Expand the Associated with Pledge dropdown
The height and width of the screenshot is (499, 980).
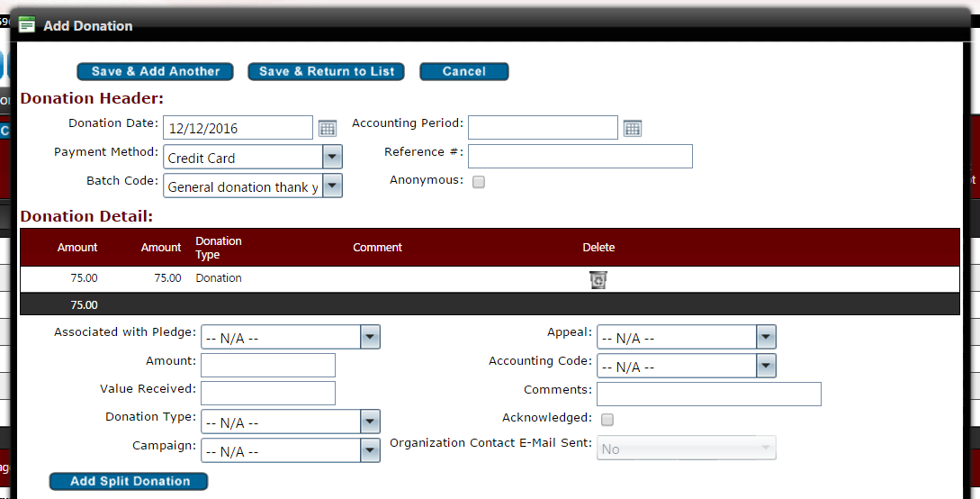coord(370,337)
